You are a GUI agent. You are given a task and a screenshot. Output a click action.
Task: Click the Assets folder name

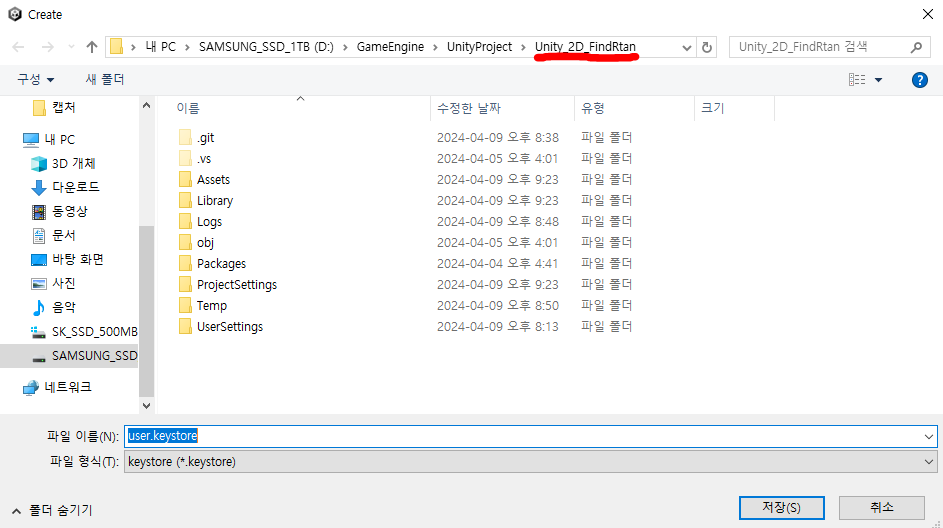pyautogui.click(x=213, y=180)
